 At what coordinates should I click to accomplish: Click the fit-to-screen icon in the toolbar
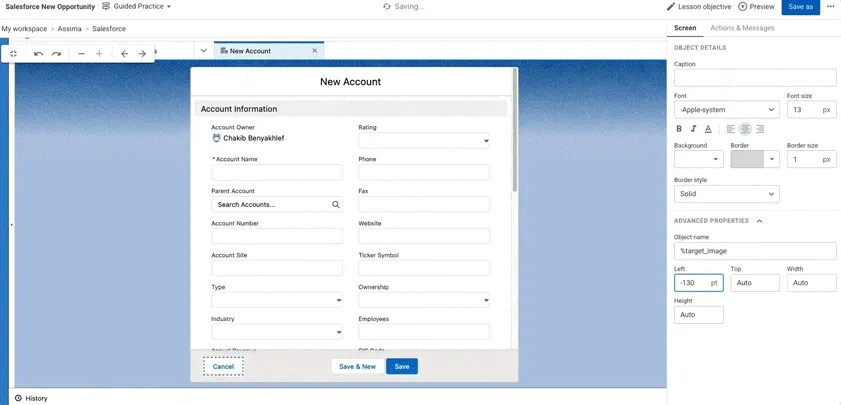point(14,54)
